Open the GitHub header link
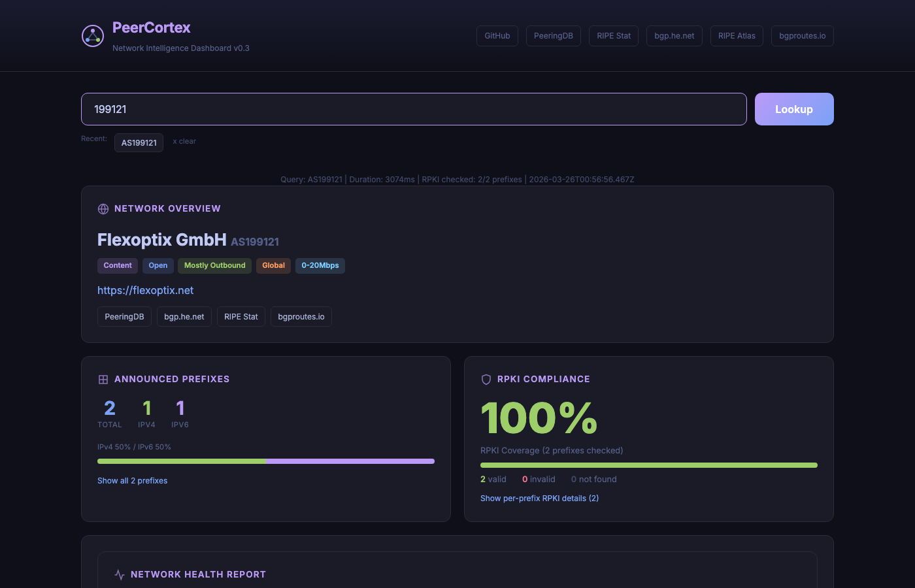The width and height of the screenshot is (915, 588). [497, 36]
